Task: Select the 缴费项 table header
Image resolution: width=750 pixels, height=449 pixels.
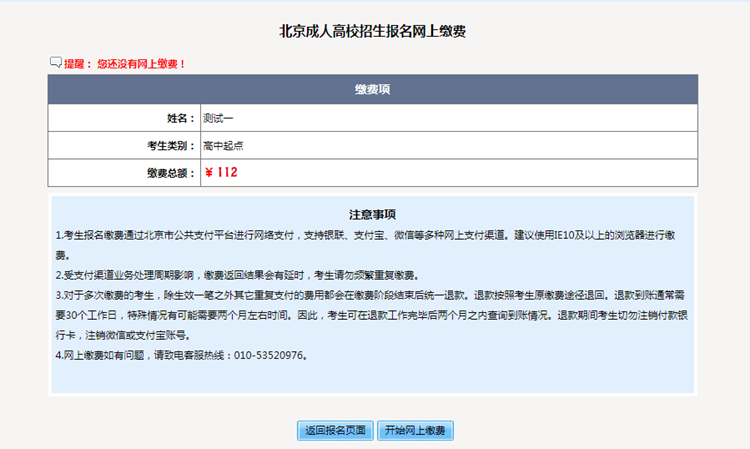Action: point(372,90)
